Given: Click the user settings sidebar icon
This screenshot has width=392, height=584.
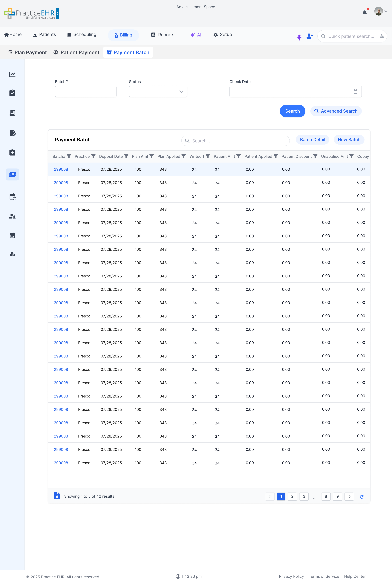Looking at the screenshot, I should 12,254.
